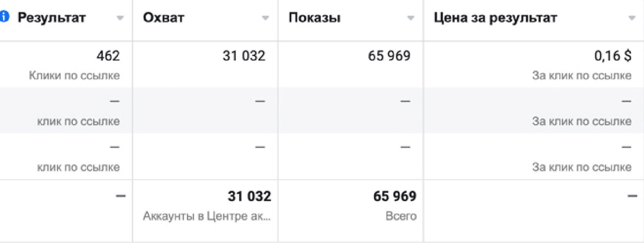Click the first row's За клик по ссылке label
Viewport: 644px width, 243px height.
click(582, 76)
